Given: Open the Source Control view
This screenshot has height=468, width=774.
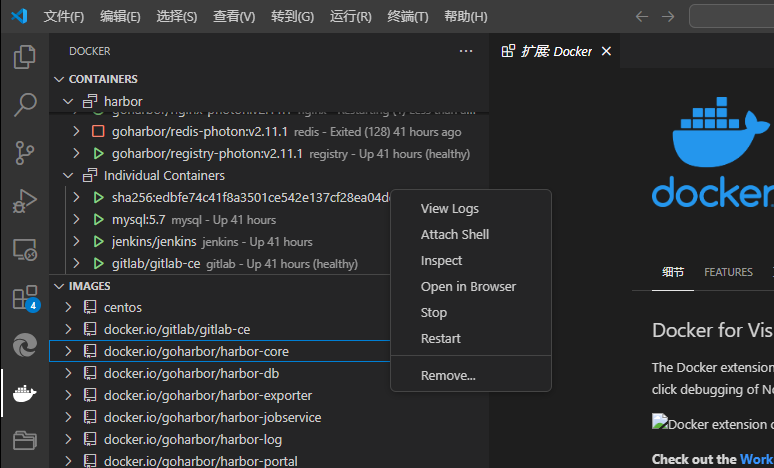Looking at the screenshot, I should tap(25, 153).
